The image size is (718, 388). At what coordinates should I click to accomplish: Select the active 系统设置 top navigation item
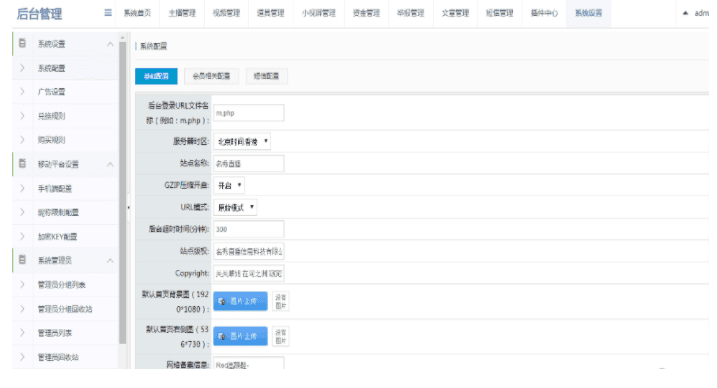tap(588, 13)
